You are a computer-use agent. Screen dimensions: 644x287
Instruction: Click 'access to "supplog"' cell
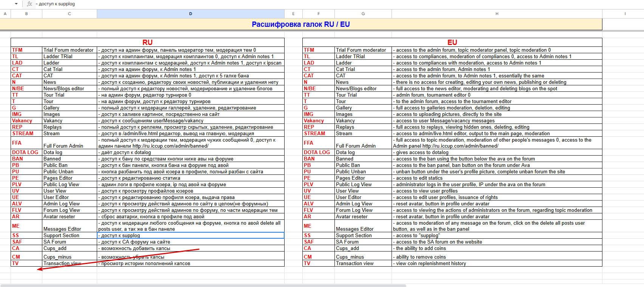(x=497, y=235)
